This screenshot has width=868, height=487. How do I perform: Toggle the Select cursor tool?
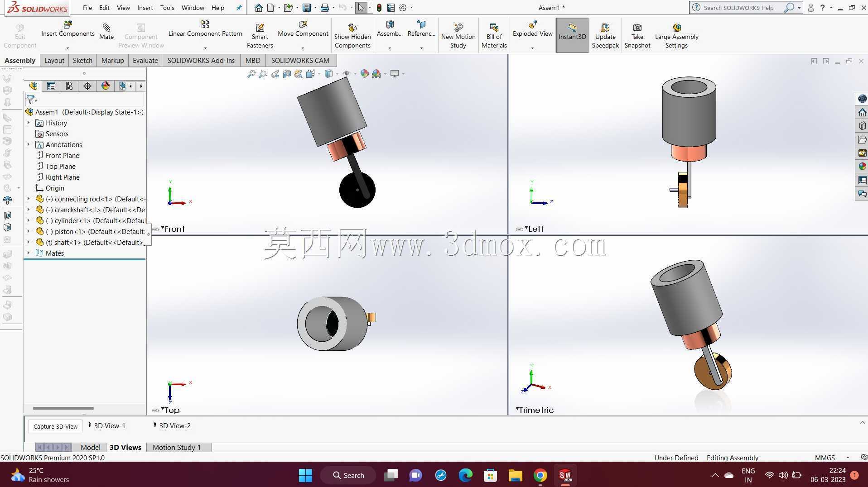(x=361, y=8)
